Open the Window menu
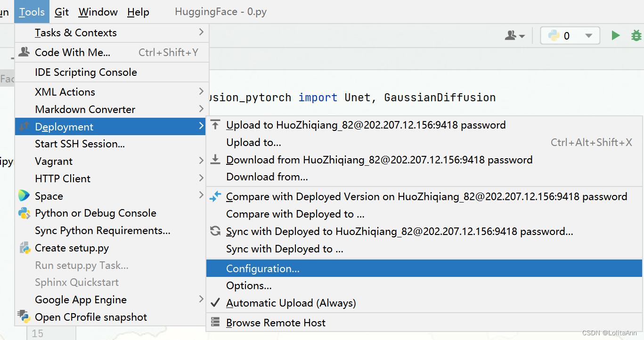This screenshot has height=340, width=644. (x=98, y=12)
